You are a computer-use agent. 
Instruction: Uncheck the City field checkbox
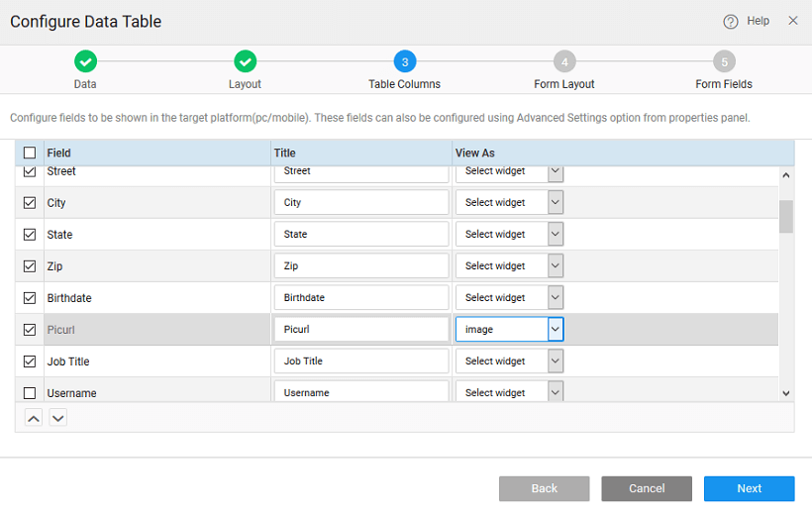tap(30, 203)
